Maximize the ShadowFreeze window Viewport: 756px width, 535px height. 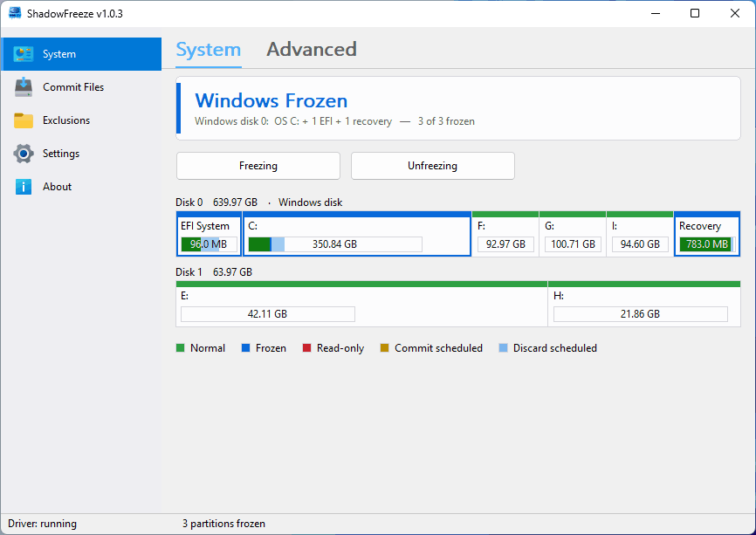coord(695,13)
